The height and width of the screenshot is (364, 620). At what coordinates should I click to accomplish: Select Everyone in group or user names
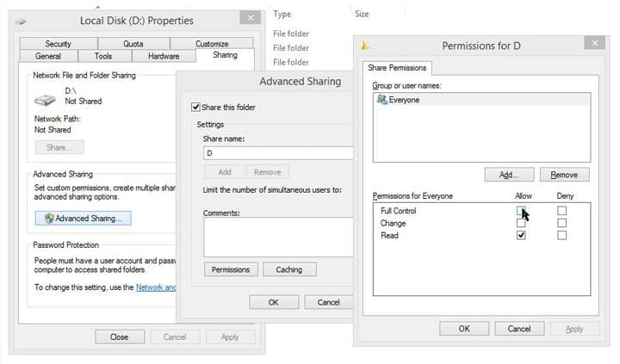pos(481,100)
